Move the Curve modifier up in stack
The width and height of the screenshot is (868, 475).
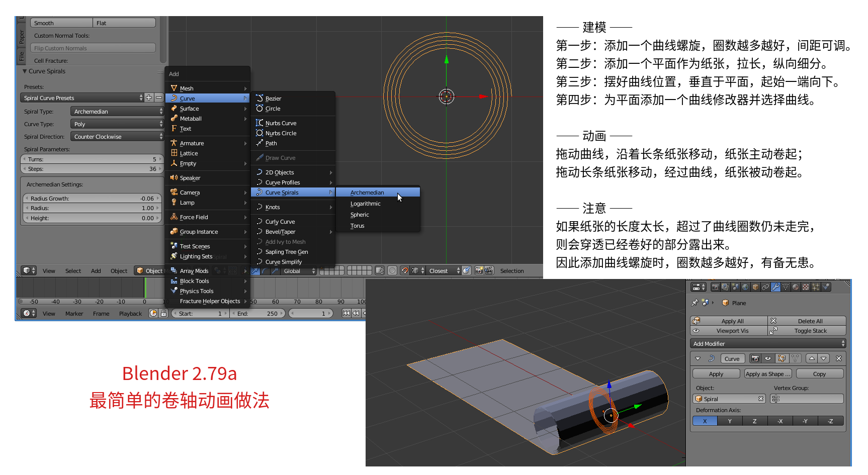click(812, 358)
